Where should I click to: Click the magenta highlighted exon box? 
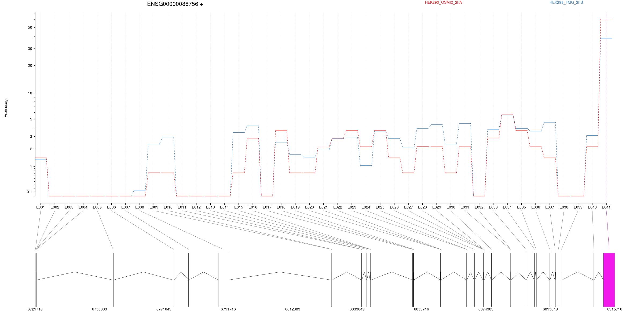(x=609, y=280)
